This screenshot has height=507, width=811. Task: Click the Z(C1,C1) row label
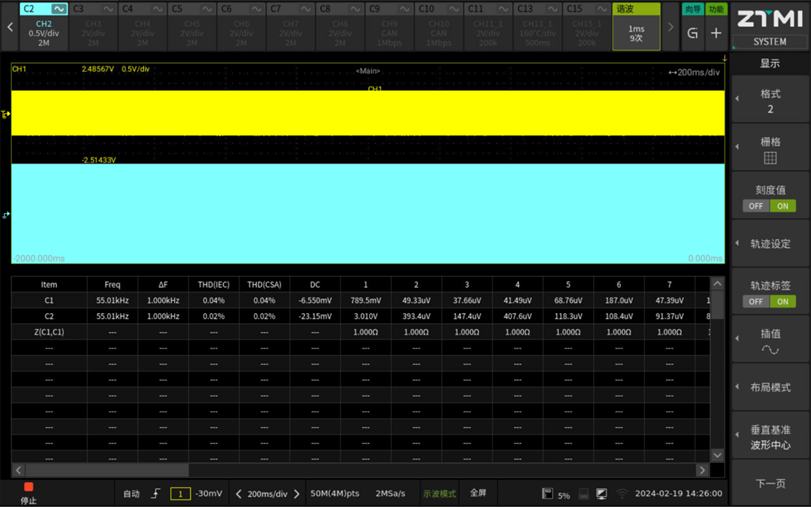49,332
